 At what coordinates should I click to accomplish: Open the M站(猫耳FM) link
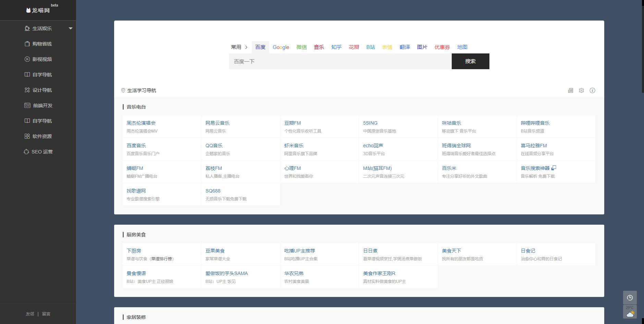[x=377, y=168]
